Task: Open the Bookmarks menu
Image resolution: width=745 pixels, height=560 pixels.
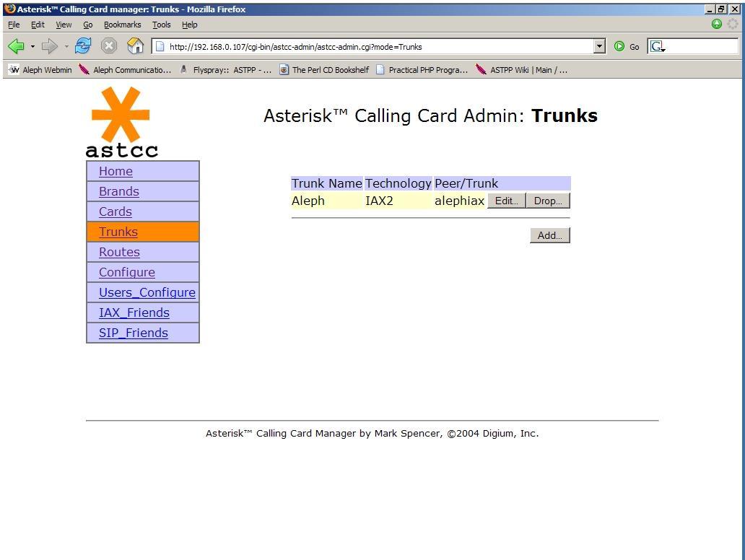Action: click(122, 25)
